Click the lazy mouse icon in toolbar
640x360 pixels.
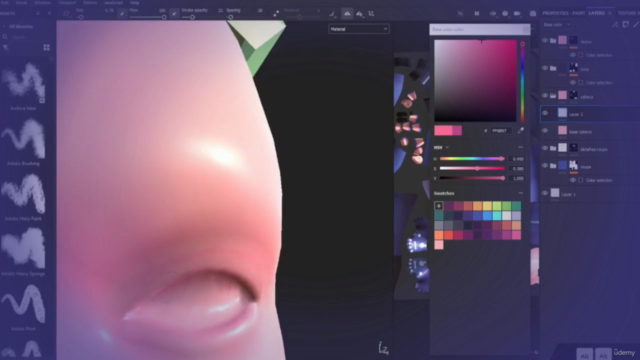tap(276, 13)
